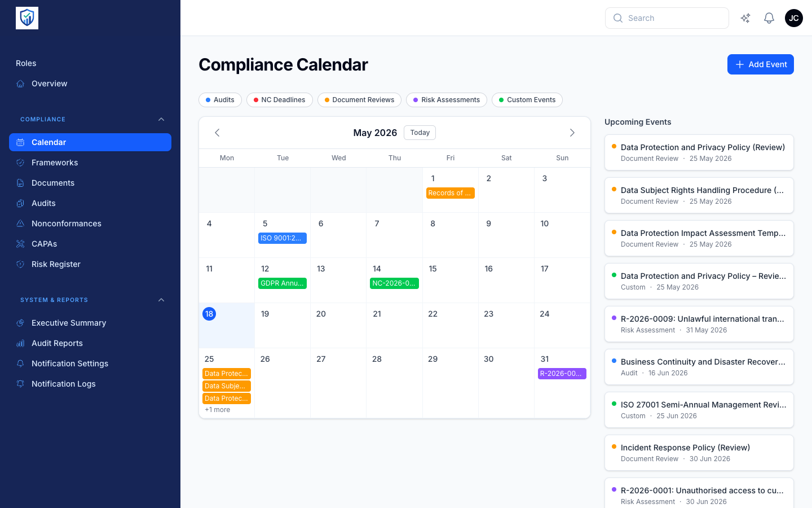This screenshot has height=508, width=812.
Task: Open 'R-2026-0009: Unlawful international tran...' card
Action: [x=699, y=324]
